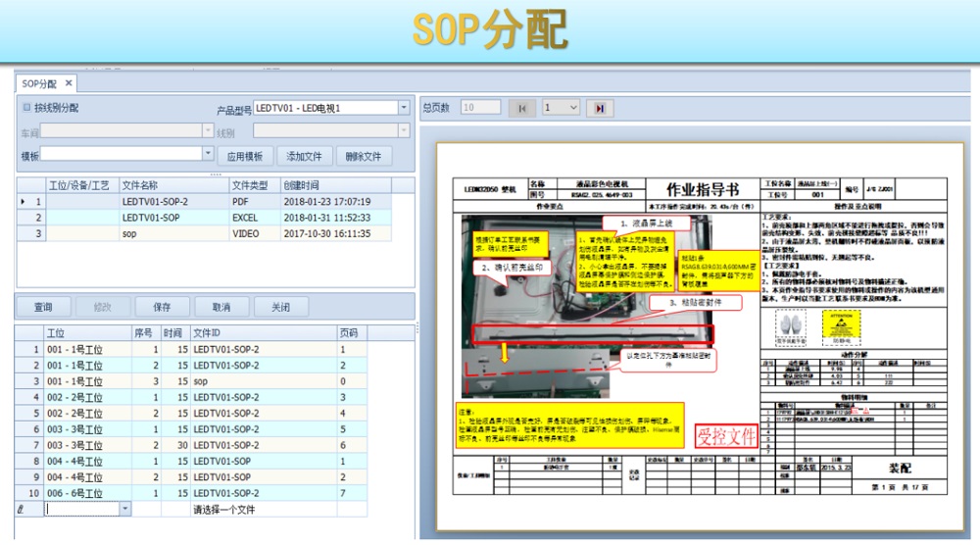980x545 pixels.
Task: Select row 6 with 003 - 3号工位
Action: 191,429
